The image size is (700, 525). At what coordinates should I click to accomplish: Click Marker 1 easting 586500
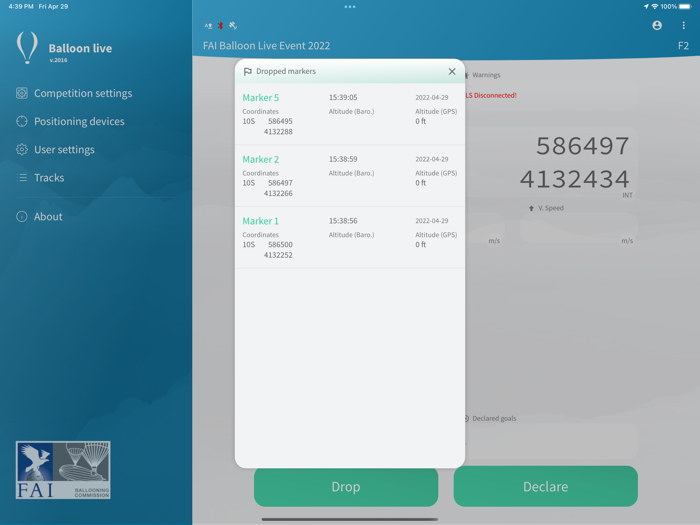280,245
